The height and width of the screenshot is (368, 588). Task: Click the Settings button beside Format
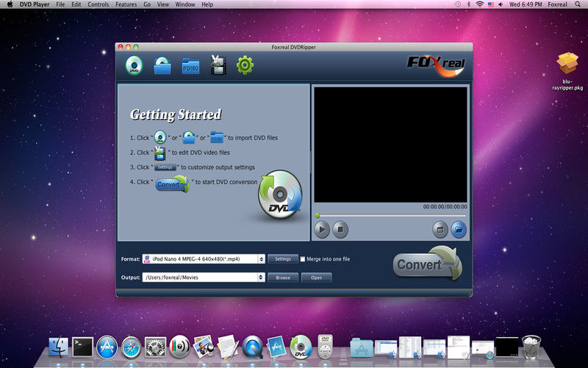(x=283, y=259)
